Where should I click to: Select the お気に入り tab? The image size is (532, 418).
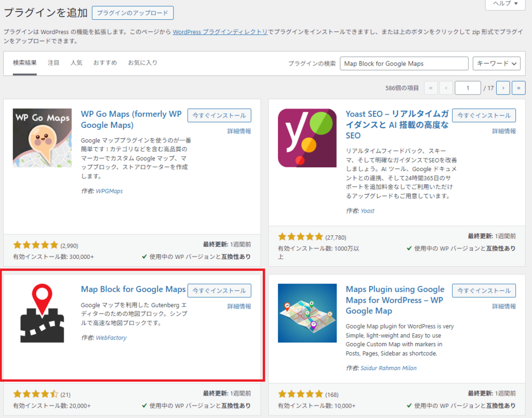142,63
